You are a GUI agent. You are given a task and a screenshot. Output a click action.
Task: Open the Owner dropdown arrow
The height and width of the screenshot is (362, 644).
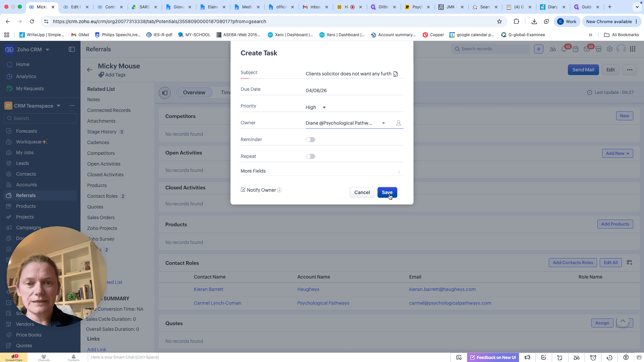383,123
